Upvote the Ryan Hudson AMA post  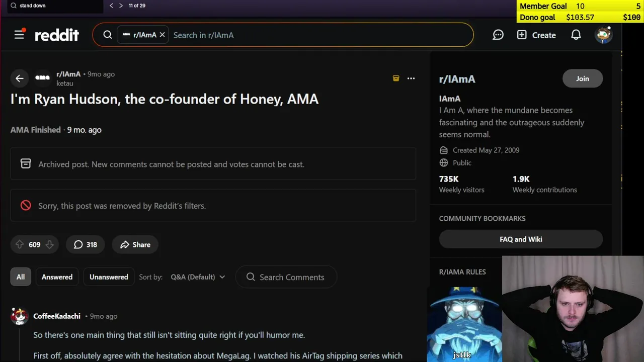pos(20,244)
